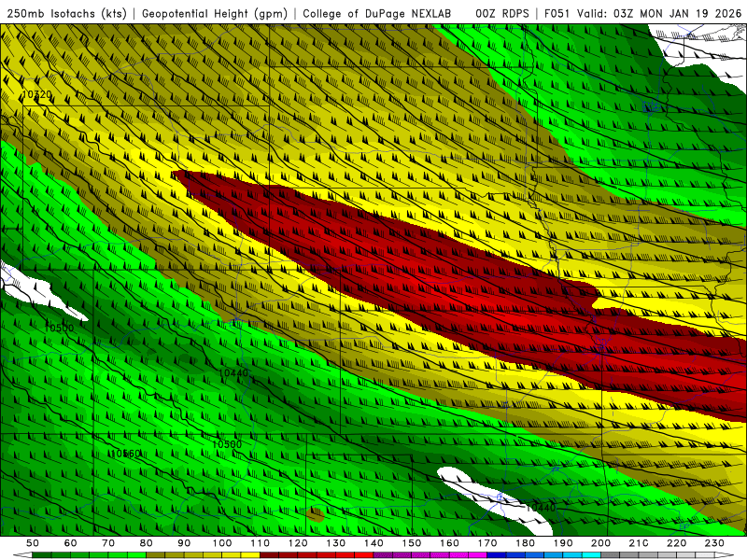The width and height of the screenshot is (747, 560).
Task: Click the 170 value on the legend
Action: pyautogui.click(x=487, y=543)
